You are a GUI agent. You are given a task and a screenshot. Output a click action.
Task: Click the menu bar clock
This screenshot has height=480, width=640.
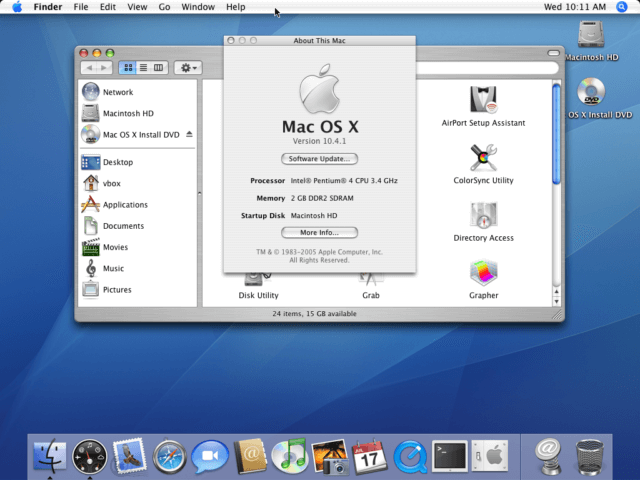[575, 7]
